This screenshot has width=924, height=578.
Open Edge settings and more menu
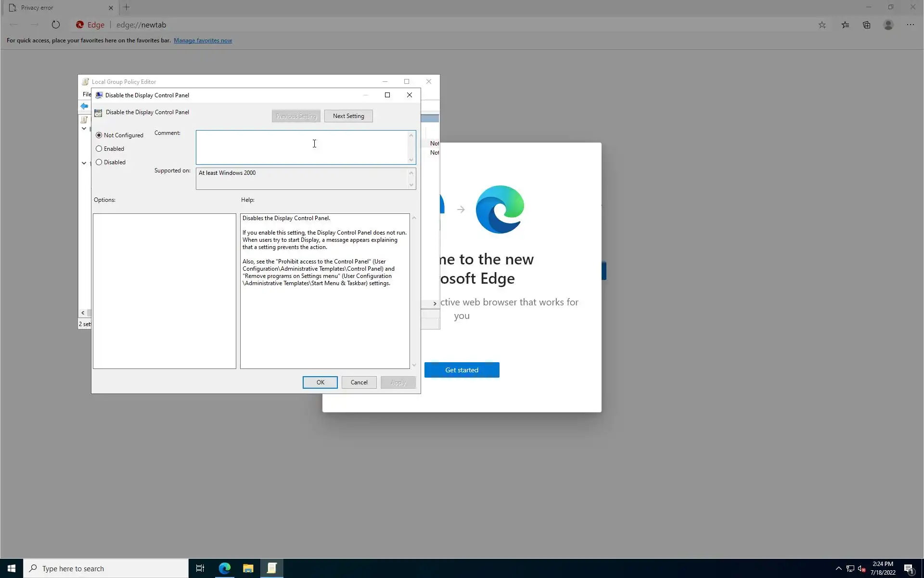(910, 25)
